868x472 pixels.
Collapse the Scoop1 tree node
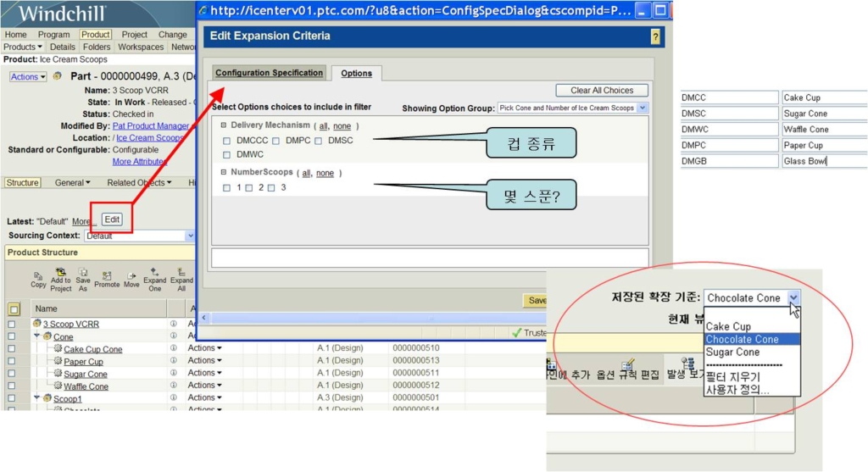(36, 397)
